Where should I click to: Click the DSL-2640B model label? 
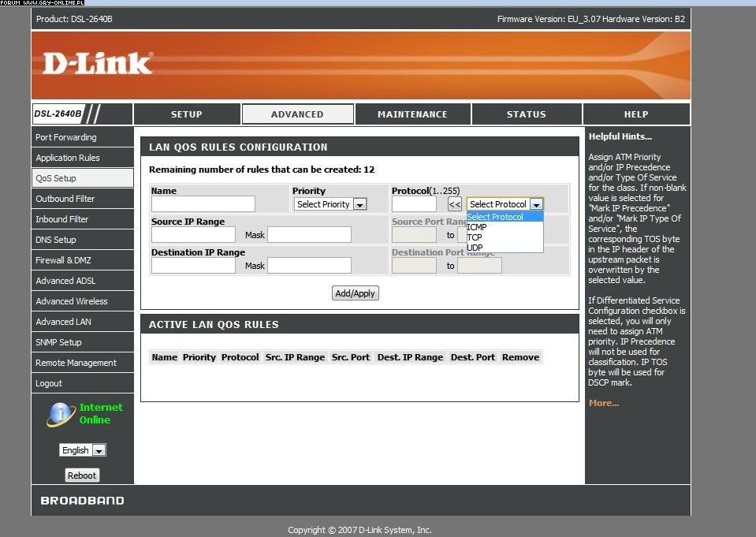(x=58, y=114)
